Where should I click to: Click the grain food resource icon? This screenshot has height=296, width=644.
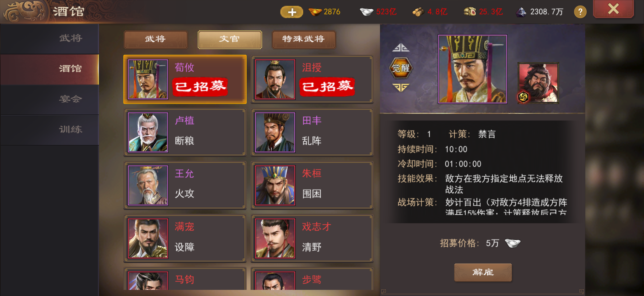tap(470, 12)
